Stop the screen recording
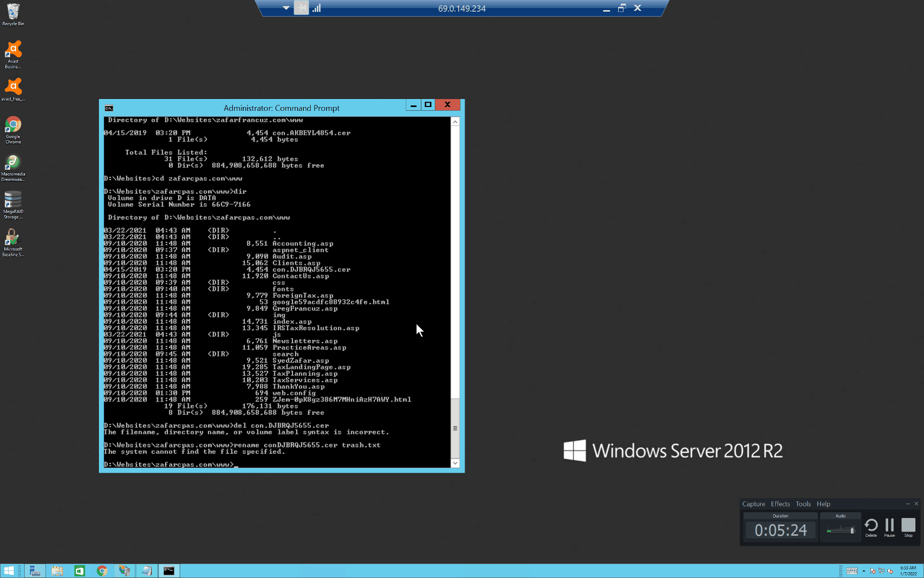 point(908,527)
